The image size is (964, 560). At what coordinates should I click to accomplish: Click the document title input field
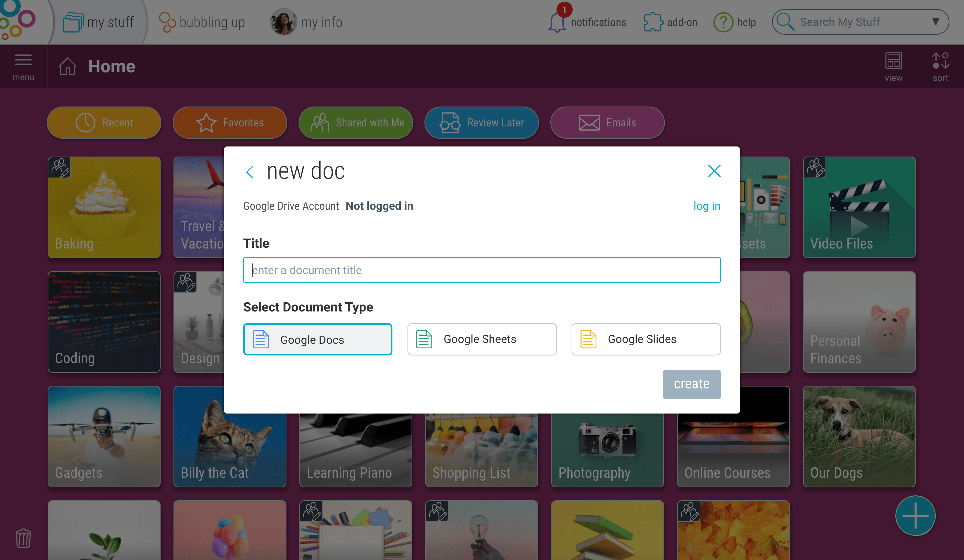482,270
